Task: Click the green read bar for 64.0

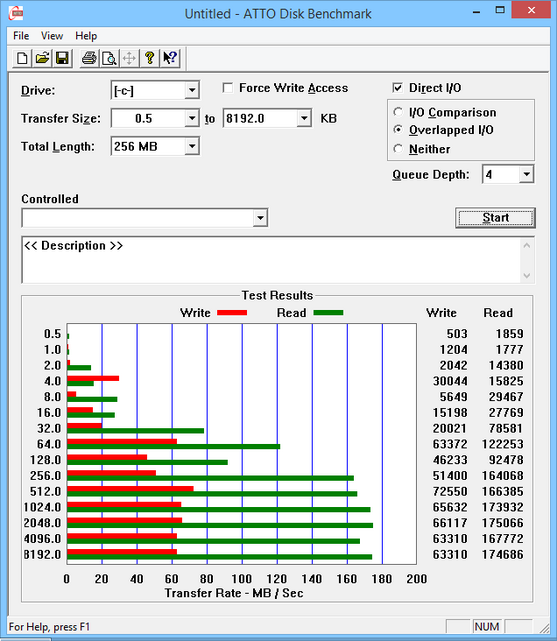Action: (174, 446)
